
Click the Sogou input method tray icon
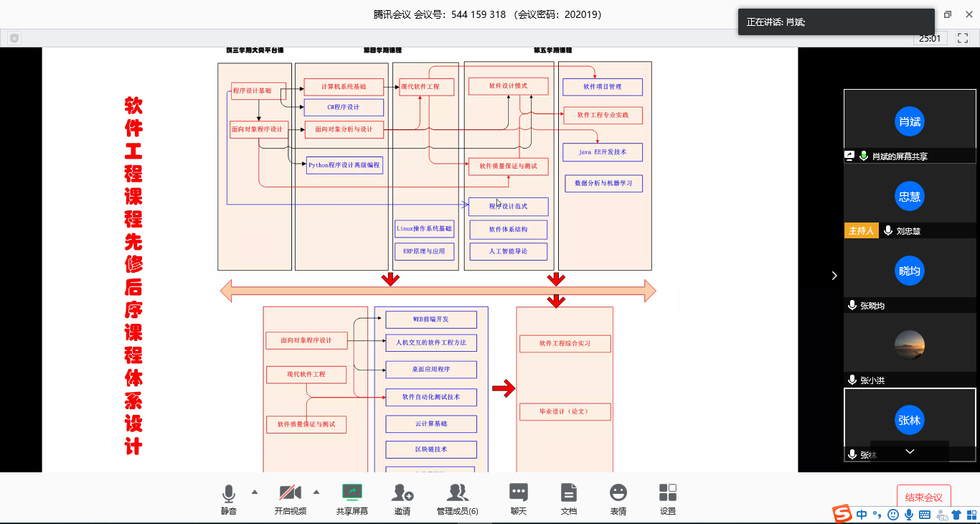pos(842,514)
